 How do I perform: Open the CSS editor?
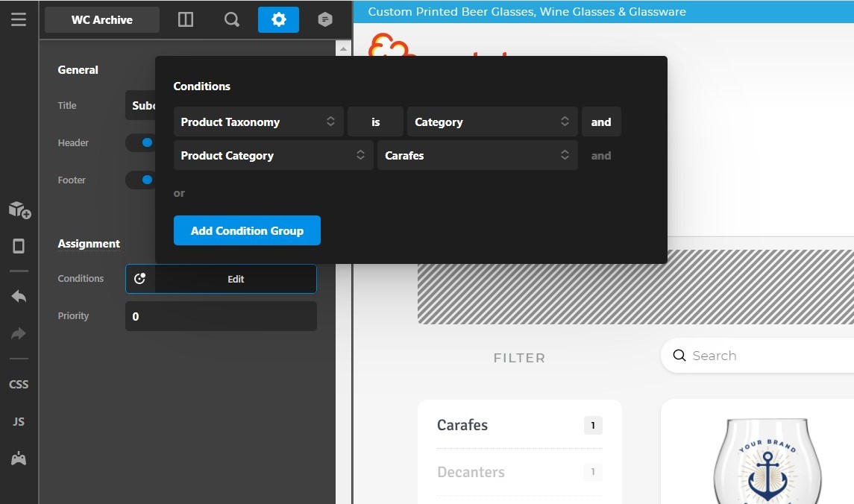pyautogui.click(x=19, y=385)
